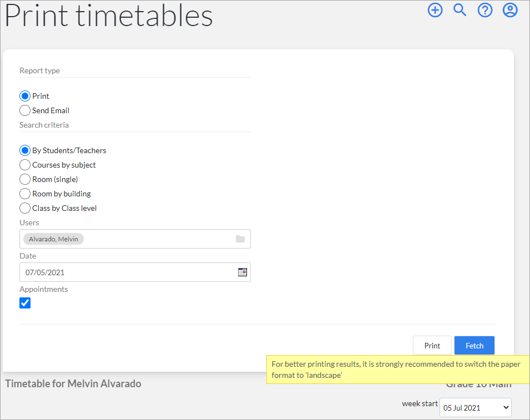Image resolution: width=530 pixels, height=420 pixels.
Task: Open the Users folder picker icon
Action: [x=240, y=239]
